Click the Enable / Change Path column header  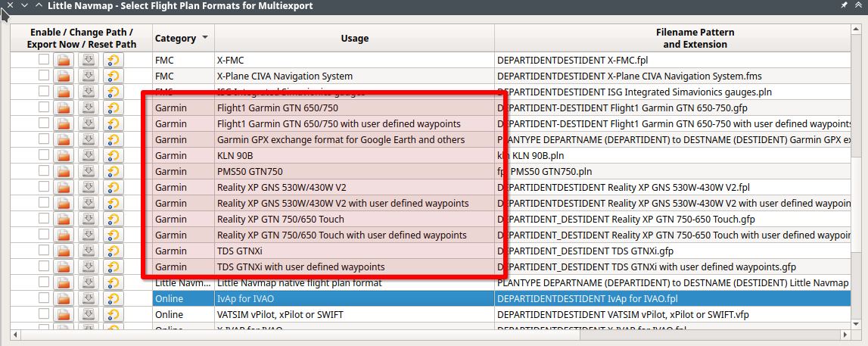(x=82, y=38)
